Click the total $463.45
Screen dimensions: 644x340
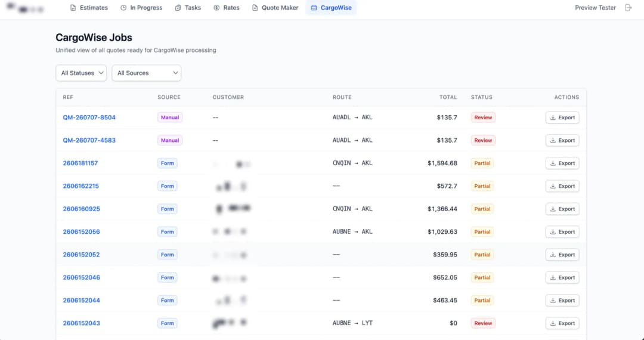coord(445,300)
